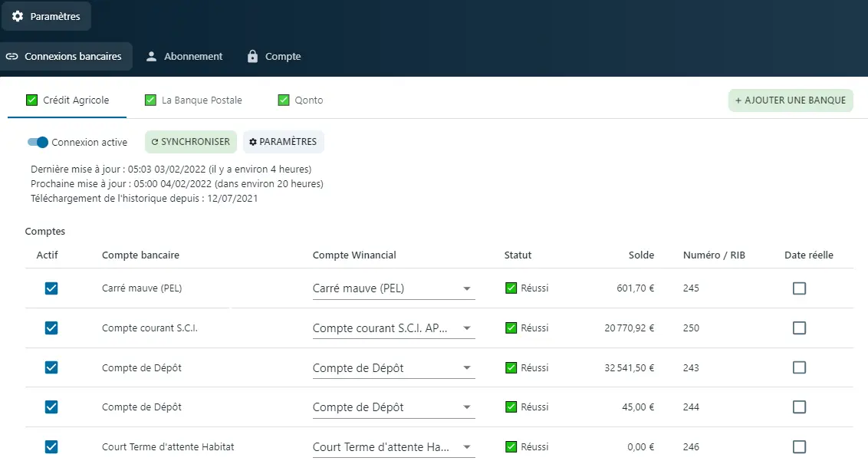
Task: Click the SYNCHRONISER button
Action: click(x=190, y=141)
